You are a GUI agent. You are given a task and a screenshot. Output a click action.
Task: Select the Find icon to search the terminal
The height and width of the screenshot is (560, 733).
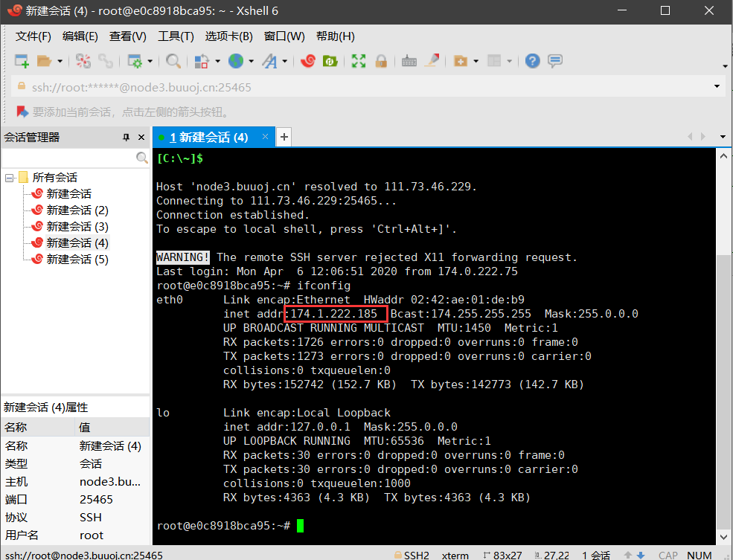coord(173,60)
